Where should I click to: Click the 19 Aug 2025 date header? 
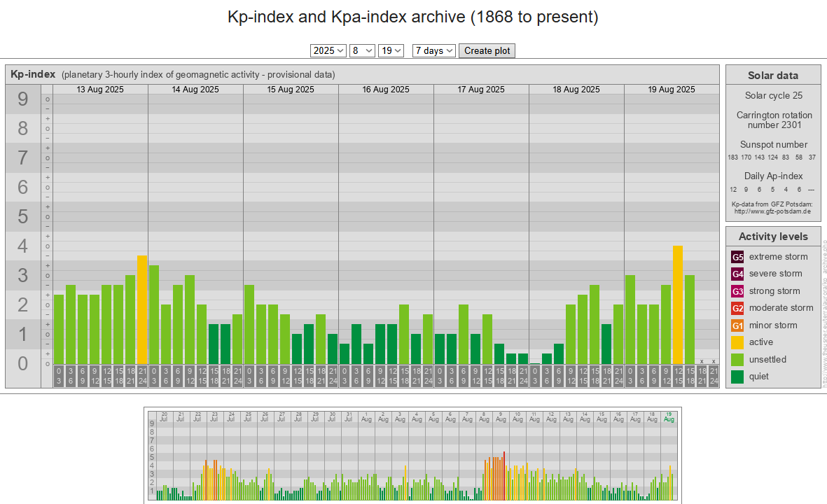tap(672, 90)
